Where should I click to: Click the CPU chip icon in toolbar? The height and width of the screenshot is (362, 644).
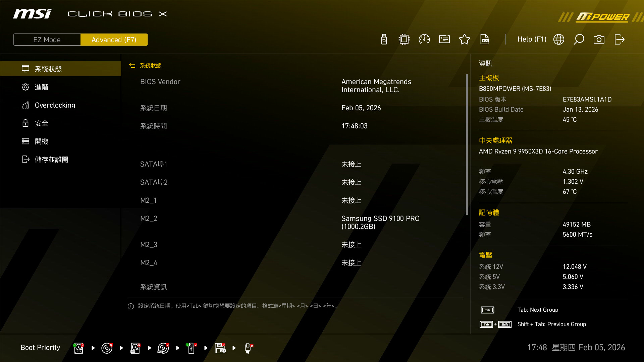404,40
